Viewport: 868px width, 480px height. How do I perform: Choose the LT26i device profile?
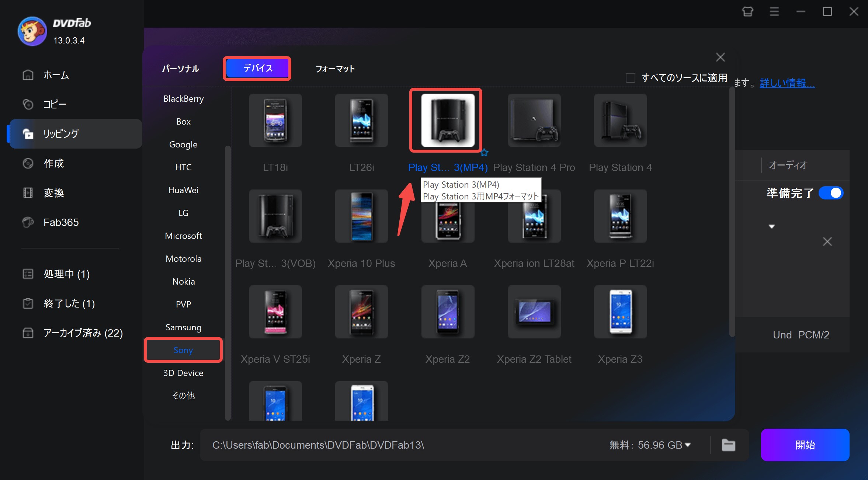click(362, 120)
